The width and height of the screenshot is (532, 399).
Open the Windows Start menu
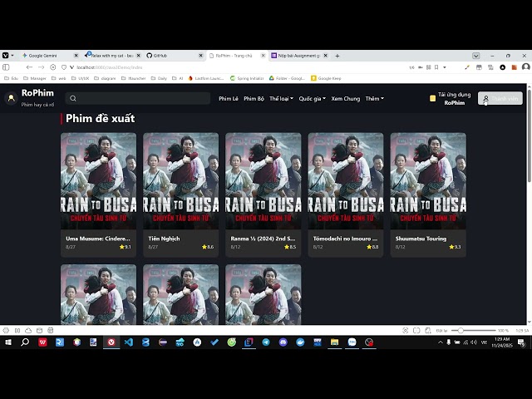(x=8, y=342)
